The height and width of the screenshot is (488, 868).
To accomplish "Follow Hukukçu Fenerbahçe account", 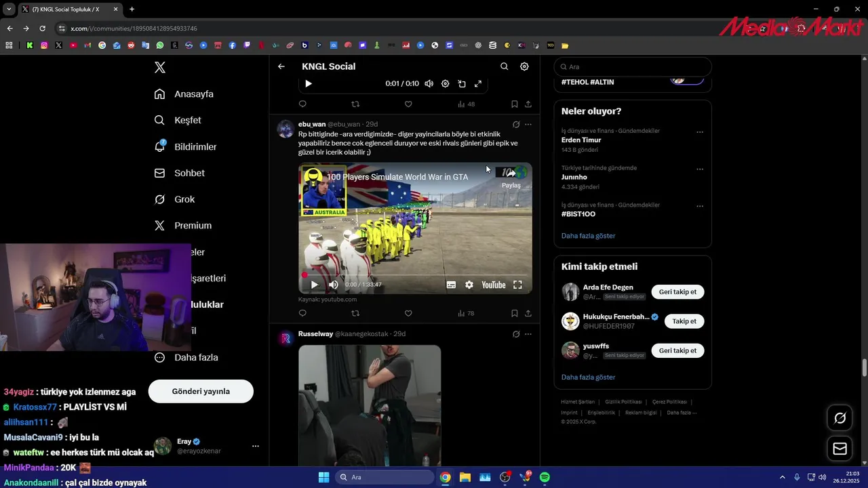I will click(684, 321).
